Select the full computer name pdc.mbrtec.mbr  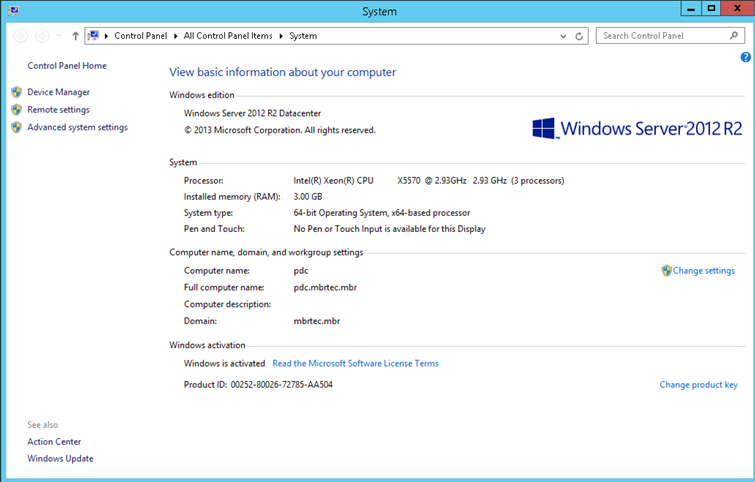click(325, 287)
